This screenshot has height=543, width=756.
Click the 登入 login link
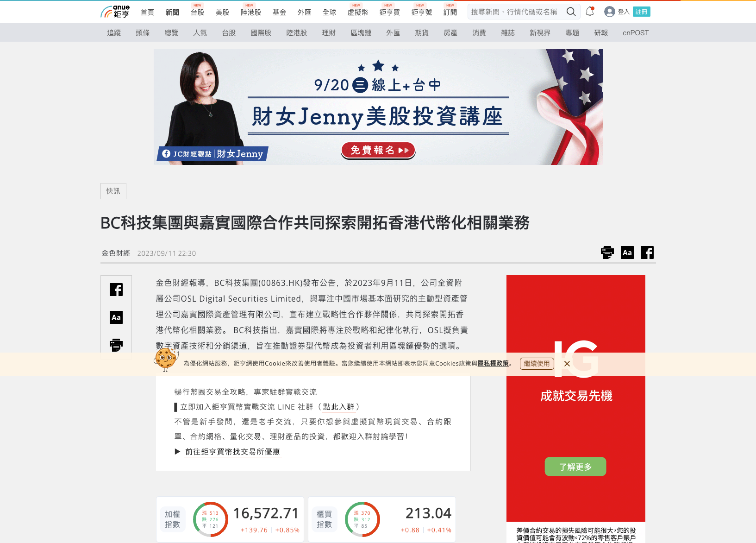(624, 12)
